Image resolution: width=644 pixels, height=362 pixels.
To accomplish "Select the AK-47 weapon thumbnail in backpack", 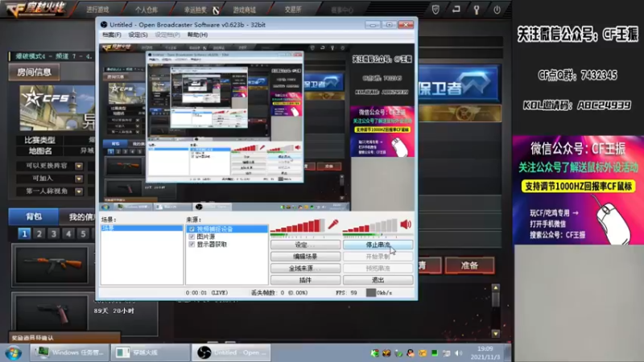I will [x=51, y=265].
